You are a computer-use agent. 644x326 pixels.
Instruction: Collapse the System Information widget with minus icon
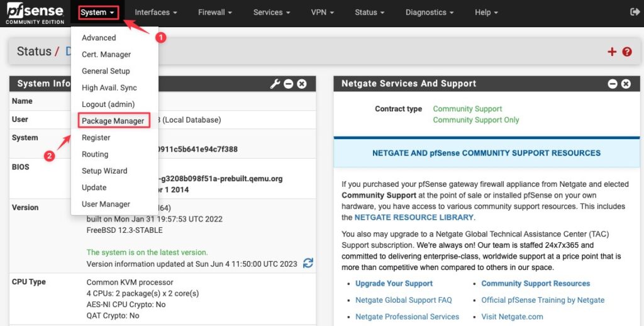click(288, 84)
